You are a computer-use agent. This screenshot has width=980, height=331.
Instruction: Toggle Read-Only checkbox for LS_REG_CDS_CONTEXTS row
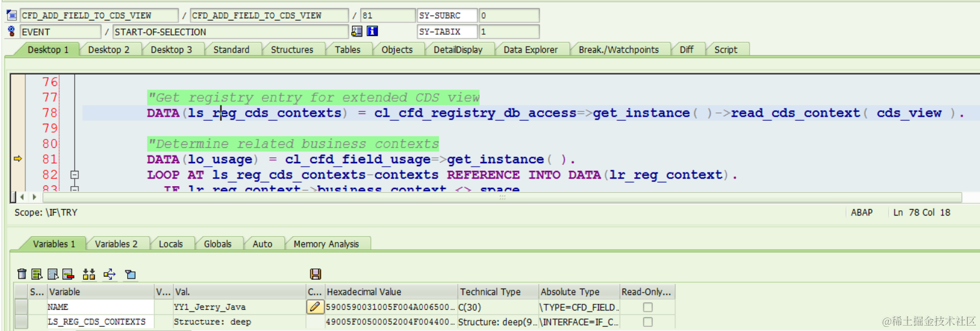click(x=648, y=322)
